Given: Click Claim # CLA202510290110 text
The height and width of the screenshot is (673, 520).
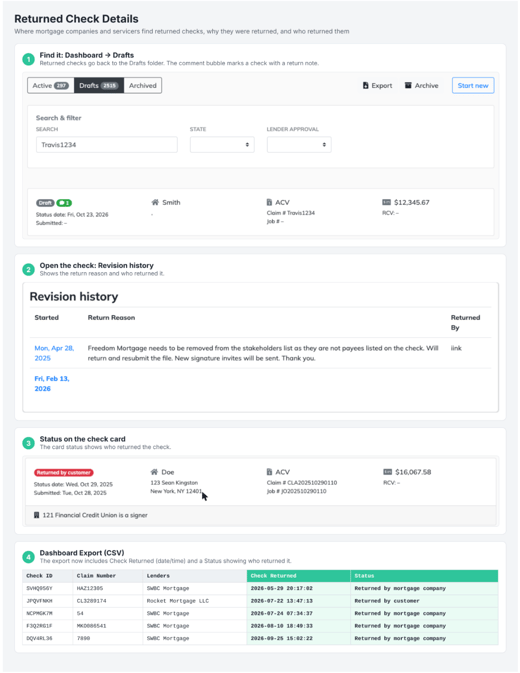Looking at the screenshot, I should tap(302, 482).
